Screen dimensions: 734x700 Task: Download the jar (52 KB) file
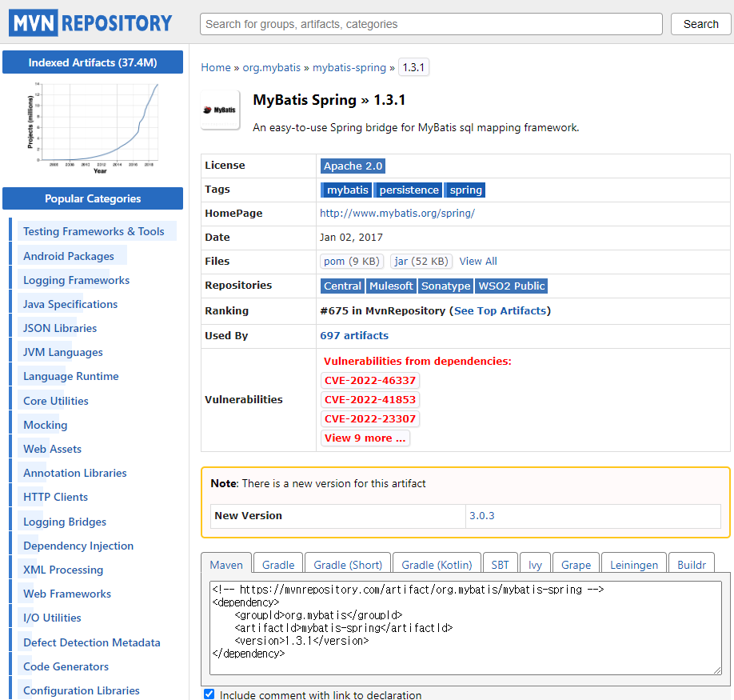pos(421,261)
